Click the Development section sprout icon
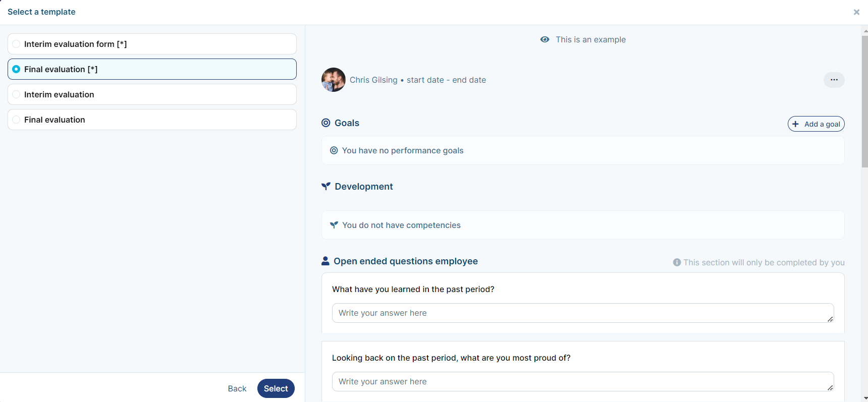Image resolution: width=868 pixels, height=402 pixels. [326, 186]
